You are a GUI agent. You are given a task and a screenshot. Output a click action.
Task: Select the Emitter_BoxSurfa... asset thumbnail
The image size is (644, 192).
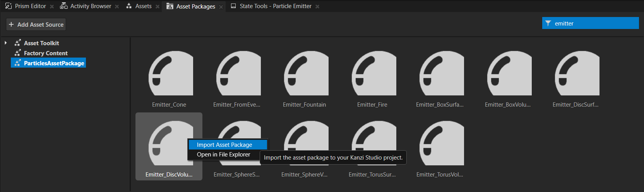click(x=442, y=73)
